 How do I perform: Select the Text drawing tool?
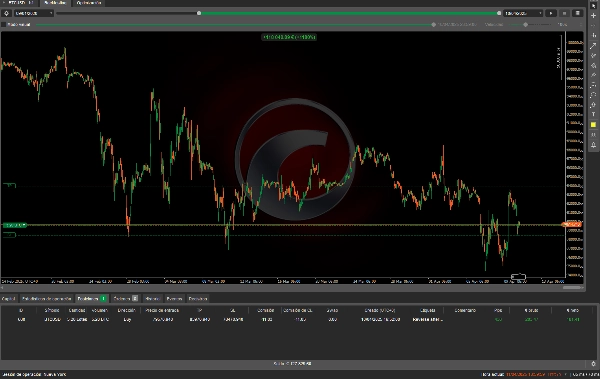(x=593, y=114)
